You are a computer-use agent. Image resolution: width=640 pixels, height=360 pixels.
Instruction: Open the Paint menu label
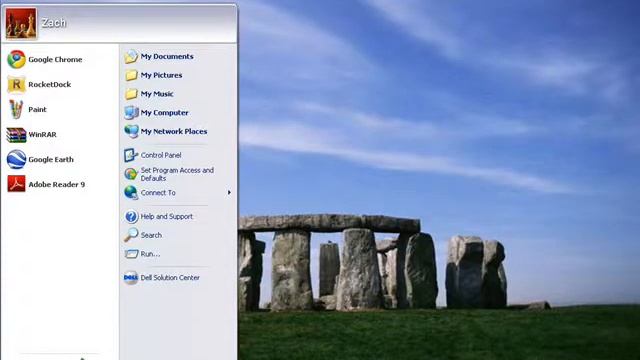[37, 109]
